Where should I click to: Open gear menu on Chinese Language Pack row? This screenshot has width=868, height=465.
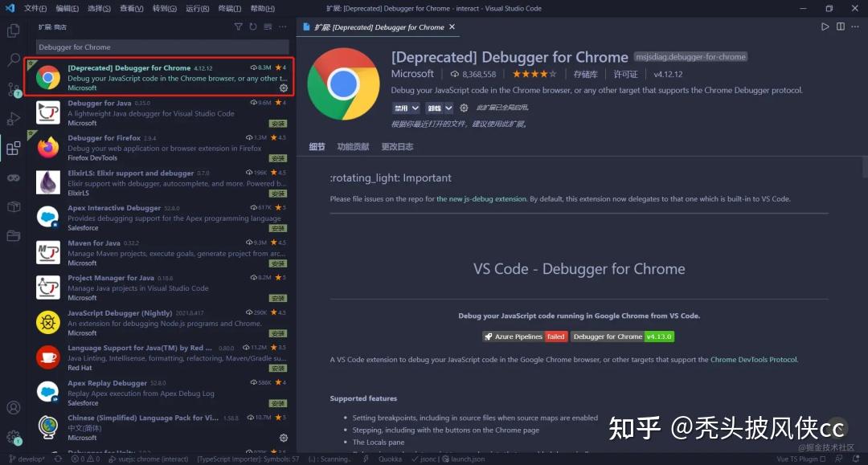pos(284,438)
